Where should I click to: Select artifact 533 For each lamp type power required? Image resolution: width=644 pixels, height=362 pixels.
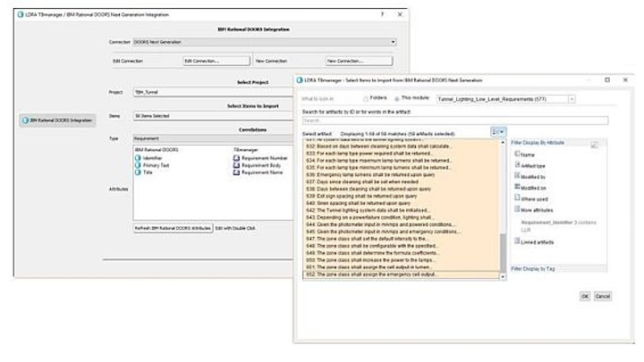[402, 153]
